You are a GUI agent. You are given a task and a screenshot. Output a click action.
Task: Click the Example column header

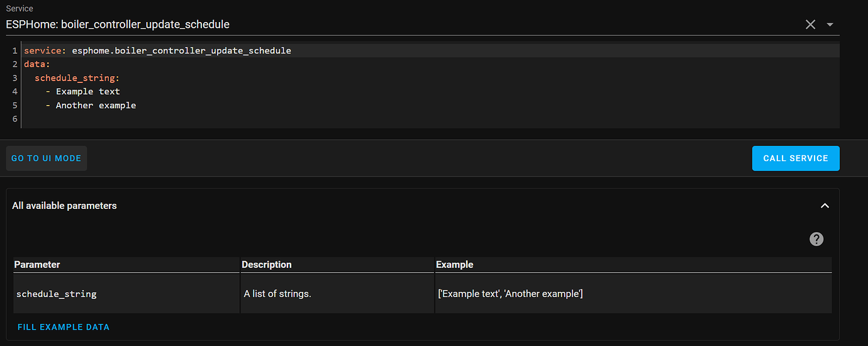(x=454, y=265)
